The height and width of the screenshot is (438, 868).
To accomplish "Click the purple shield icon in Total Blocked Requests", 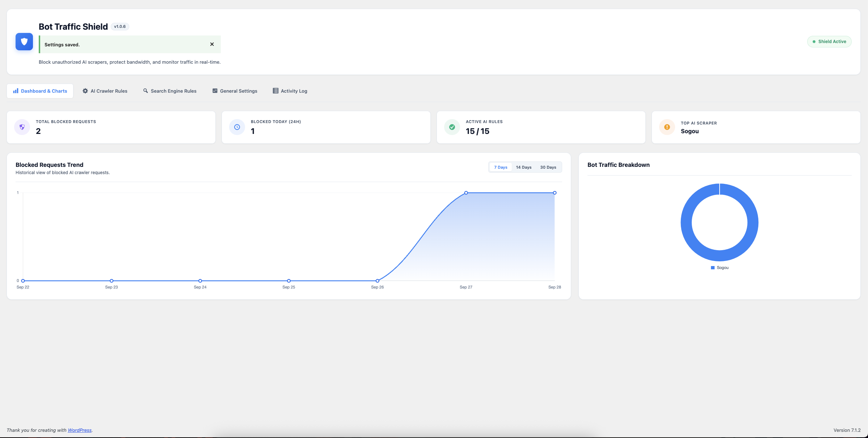I will click(x=22, y=127).
